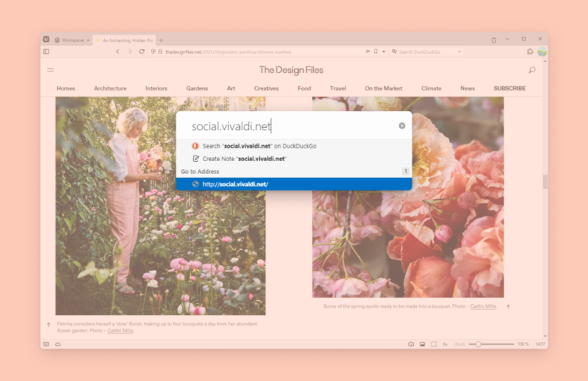Open Caitlin Mills link under florist caption
Viewport: 588px width, 381px height.
tap(120, 331)
